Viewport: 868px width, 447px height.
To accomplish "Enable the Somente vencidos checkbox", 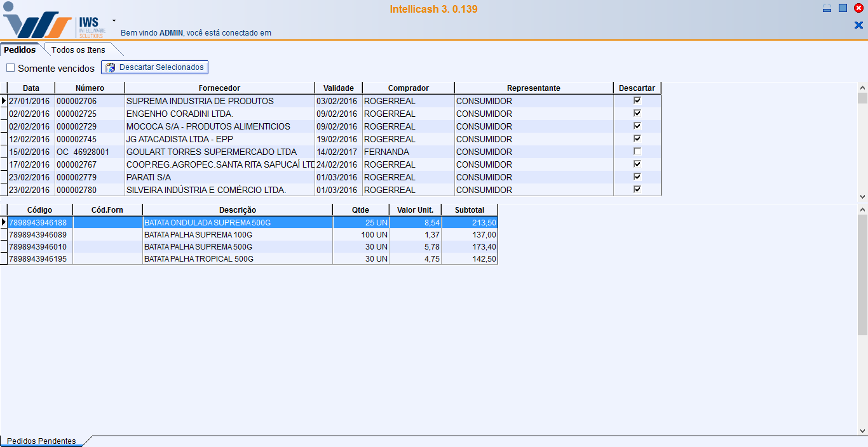I will (x=10, y=68).
